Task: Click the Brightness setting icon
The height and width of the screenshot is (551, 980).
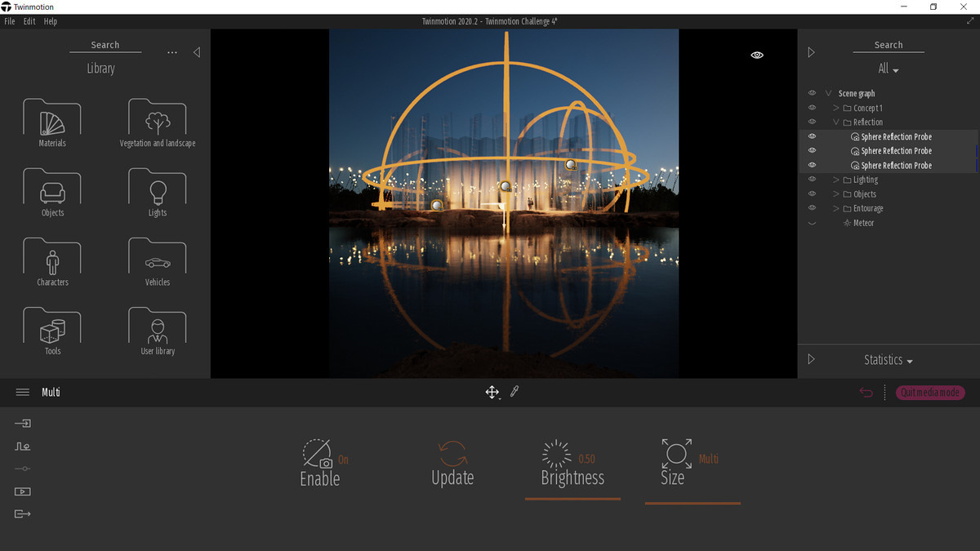Action: (557, 453)
